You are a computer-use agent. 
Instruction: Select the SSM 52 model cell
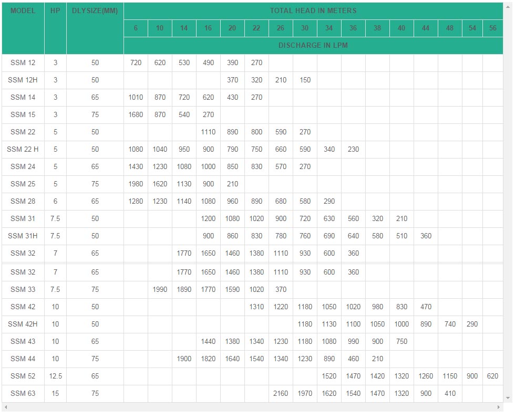point(23,376)
